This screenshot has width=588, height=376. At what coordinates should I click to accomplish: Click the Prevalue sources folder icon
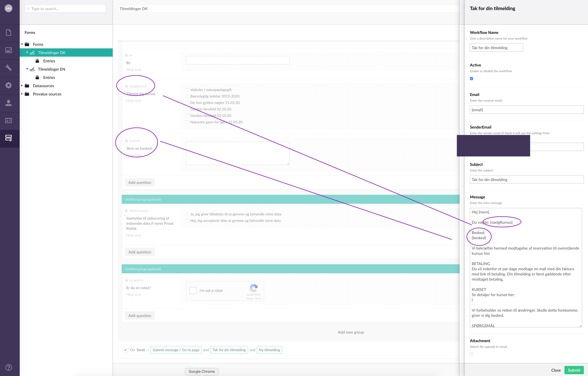pos(27,94)
